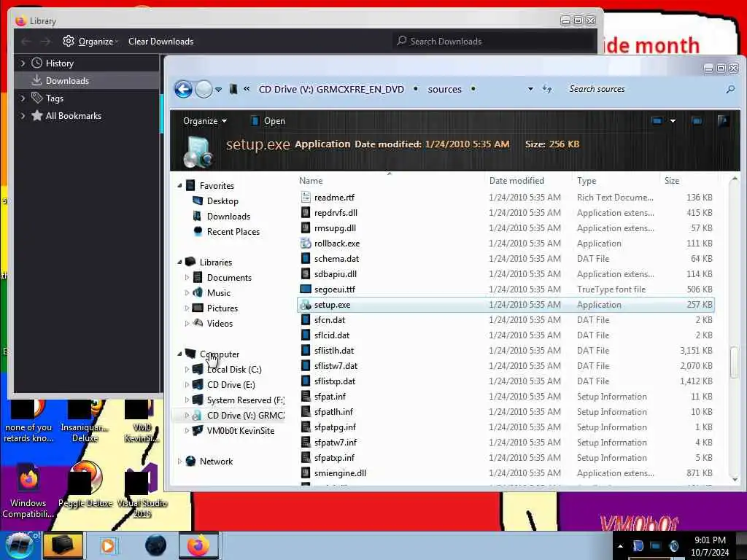The height and width of the screenshot is (560, 747).
Task: Open Windows Explorer from taskbar
Action: point(63,545)
